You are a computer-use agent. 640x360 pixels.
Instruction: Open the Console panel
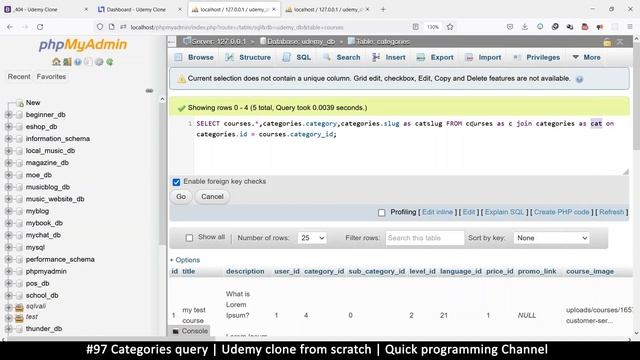click(190, 331)
